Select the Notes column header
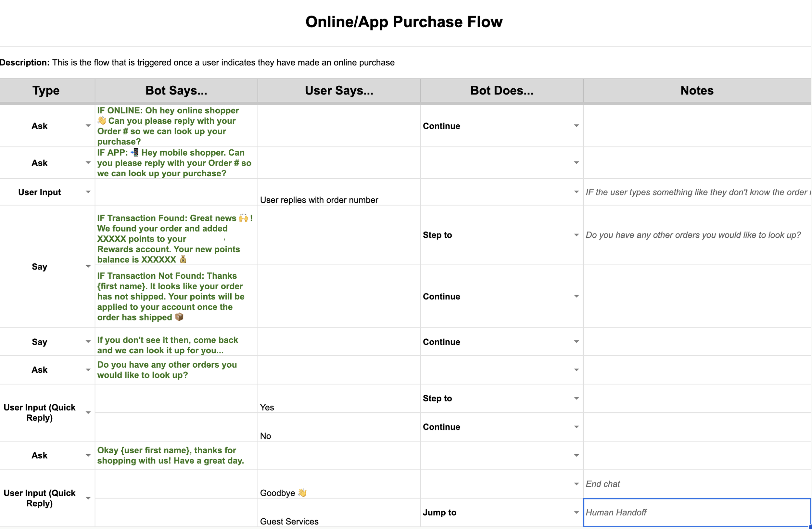Image resolution: width=812 pixels, height=529 pixels. pyautogui.click(x=697, y=90)
